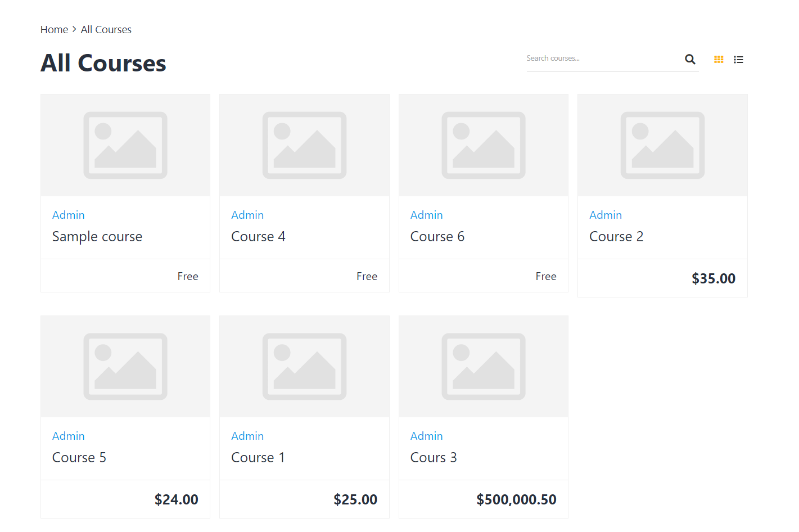Click Admin author link on Course 6
Image resolution: width=799 pixels, height=532 pixels.
point(426,215)
